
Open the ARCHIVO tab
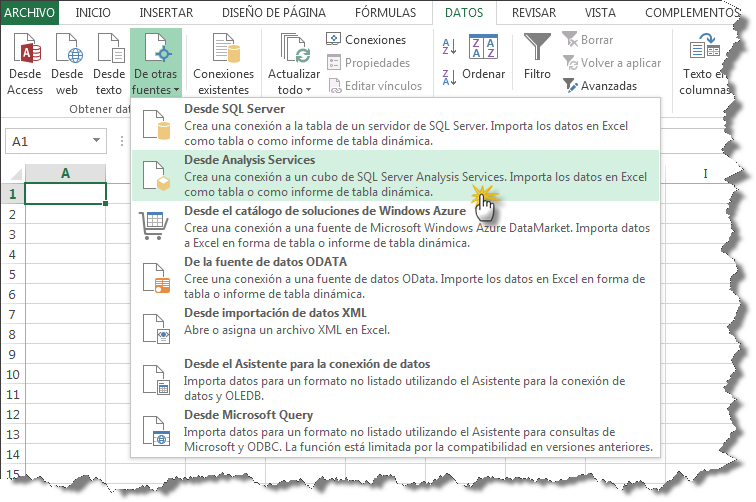29,13
